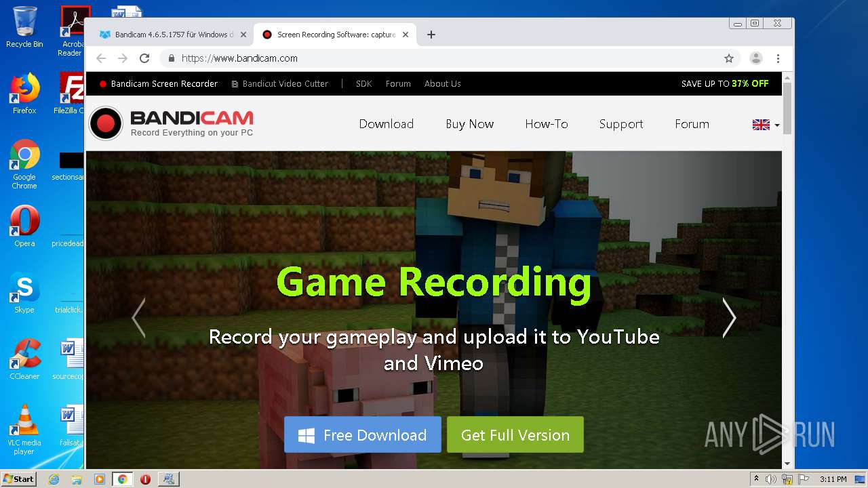Open Forum link in top bar
This screenshot has height=488, width=868.
pyautogui.click(x=398, y=84)
